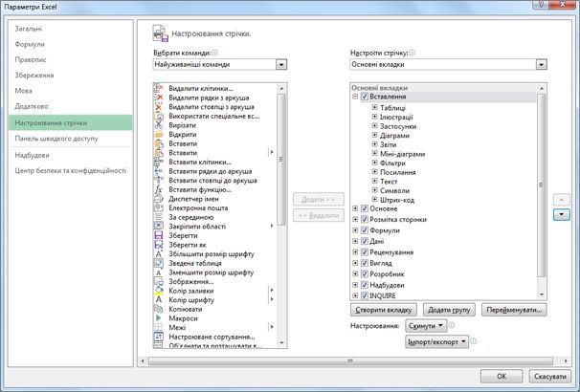Click the Зменшити розмір шрифту icon
580x392 pixels.
[x=158, y=272]
